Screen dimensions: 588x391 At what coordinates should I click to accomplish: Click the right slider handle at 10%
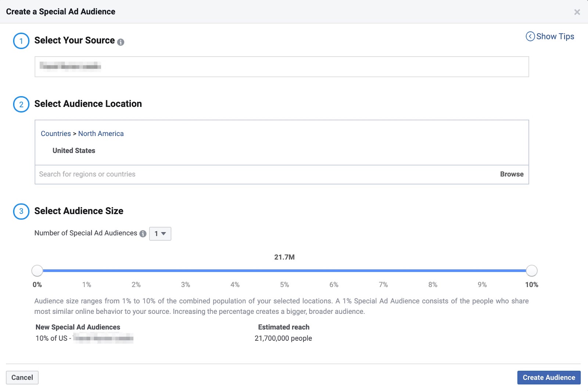(x=531, y=271)
